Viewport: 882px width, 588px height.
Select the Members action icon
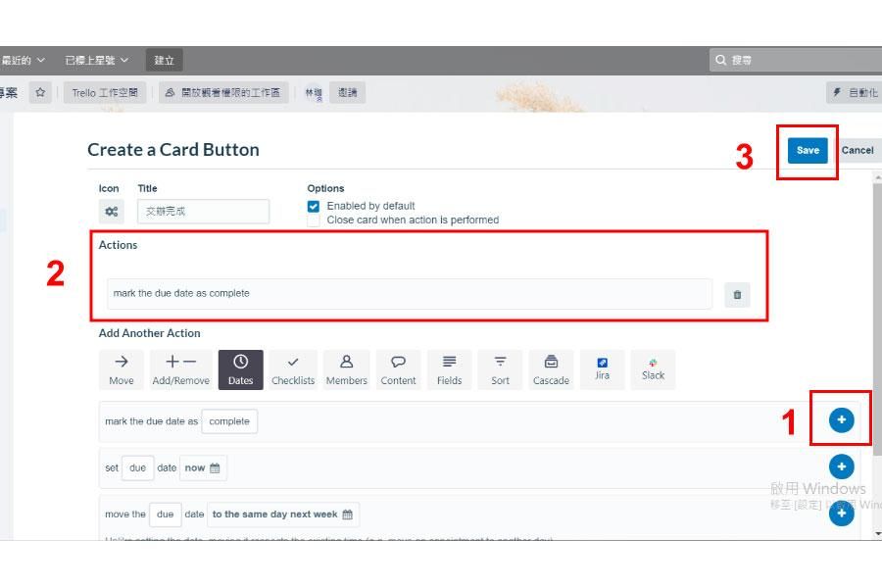pos(347,369)
